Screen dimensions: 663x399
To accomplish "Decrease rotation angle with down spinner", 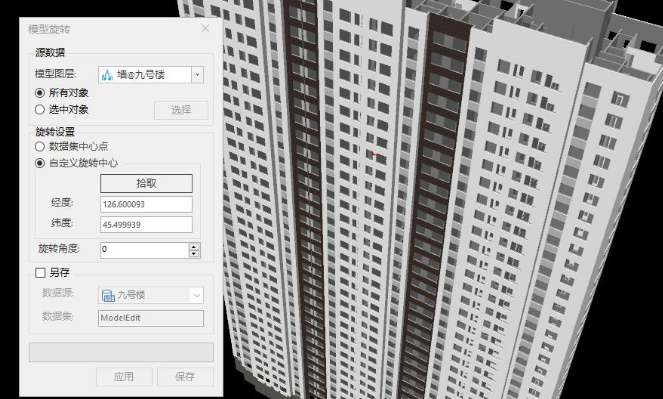I will 194,254.
